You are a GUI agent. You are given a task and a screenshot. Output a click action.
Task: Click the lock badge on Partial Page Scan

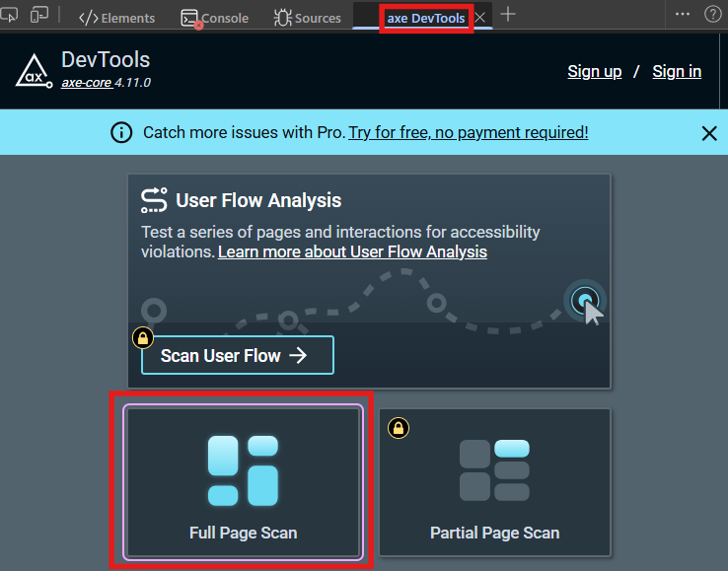[x=399, y=428]
